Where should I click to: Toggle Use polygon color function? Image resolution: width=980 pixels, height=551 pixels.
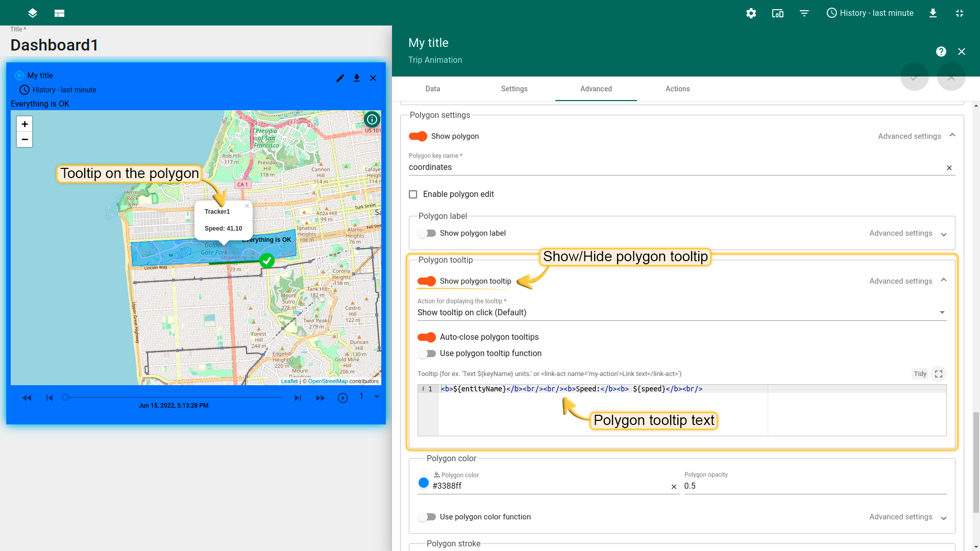[427, 517]
